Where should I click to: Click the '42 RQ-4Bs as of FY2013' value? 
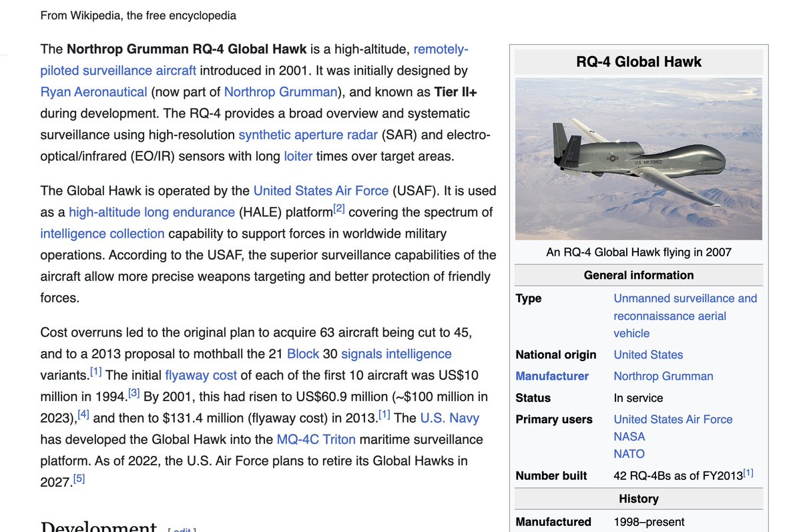678,476
